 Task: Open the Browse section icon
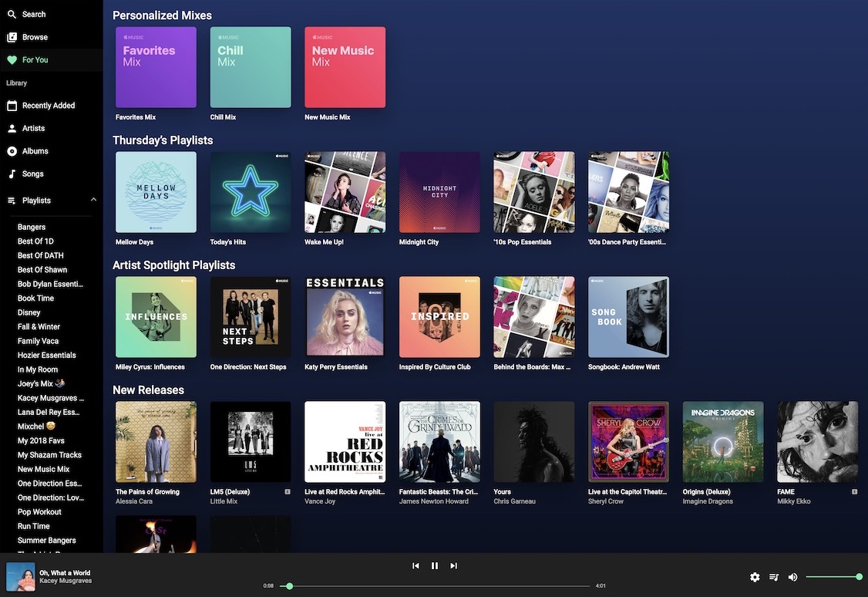[12, 37]
